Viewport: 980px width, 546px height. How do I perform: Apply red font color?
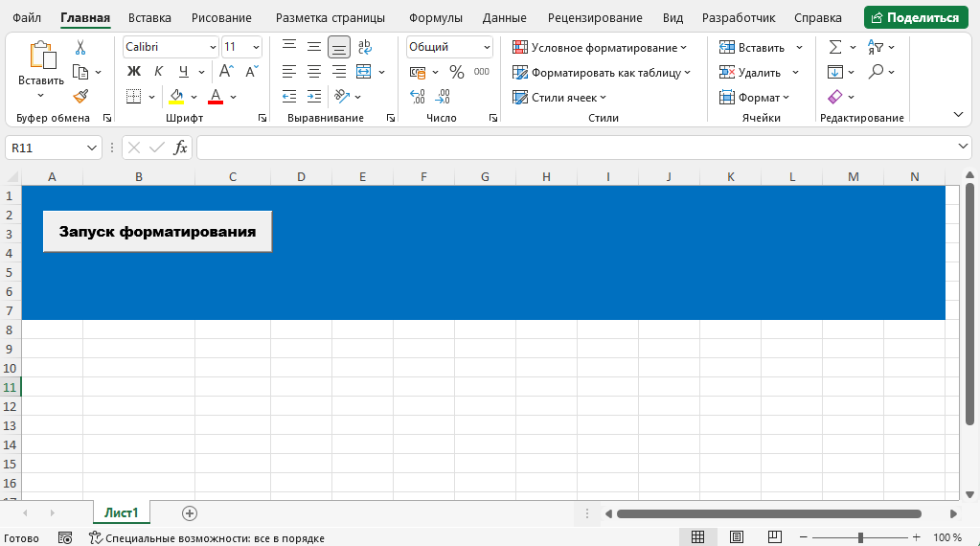tap(216, 96)
